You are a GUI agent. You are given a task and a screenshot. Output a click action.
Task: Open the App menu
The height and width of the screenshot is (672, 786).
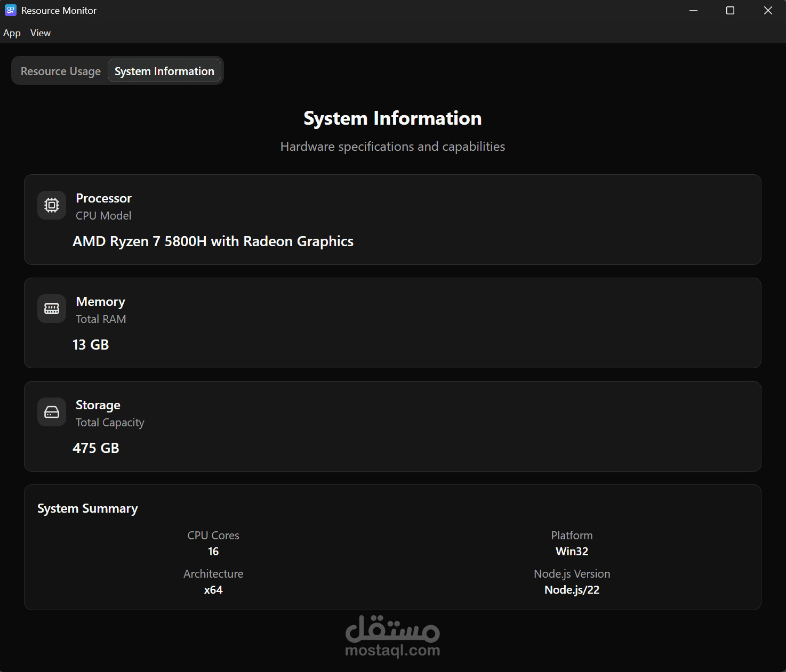[x=12, y=33]
